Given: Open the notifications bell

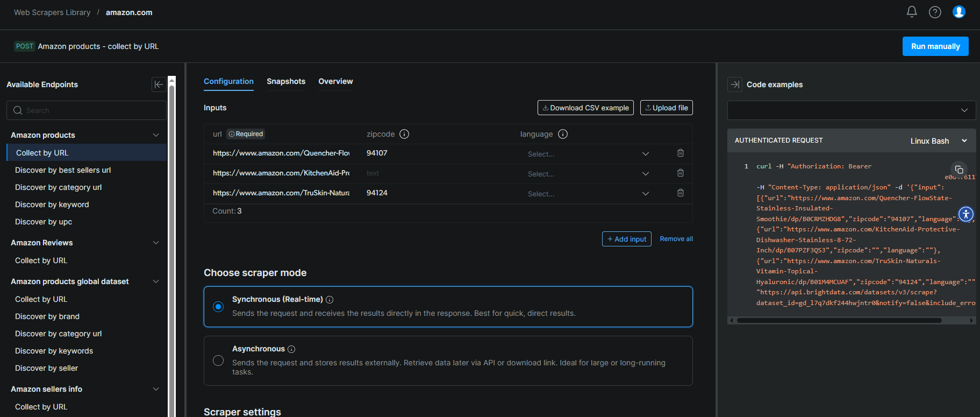Looking at the screenshot, I should point(912,12).
